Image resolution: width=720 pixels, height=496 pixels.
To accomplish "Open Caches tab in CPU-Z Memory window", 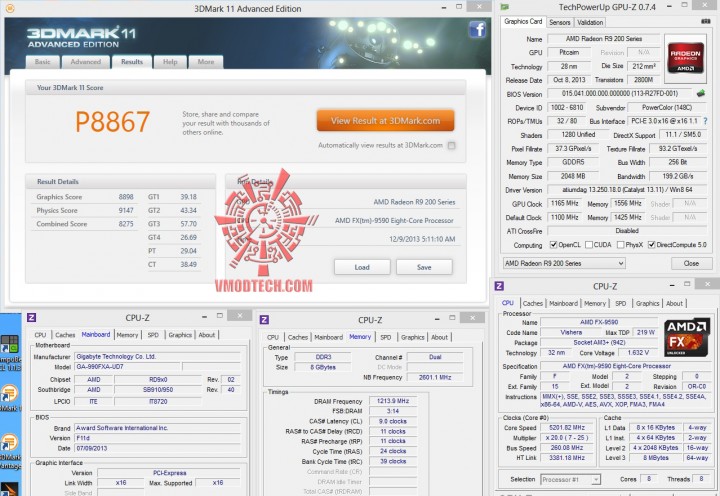I will click(298, 337).
